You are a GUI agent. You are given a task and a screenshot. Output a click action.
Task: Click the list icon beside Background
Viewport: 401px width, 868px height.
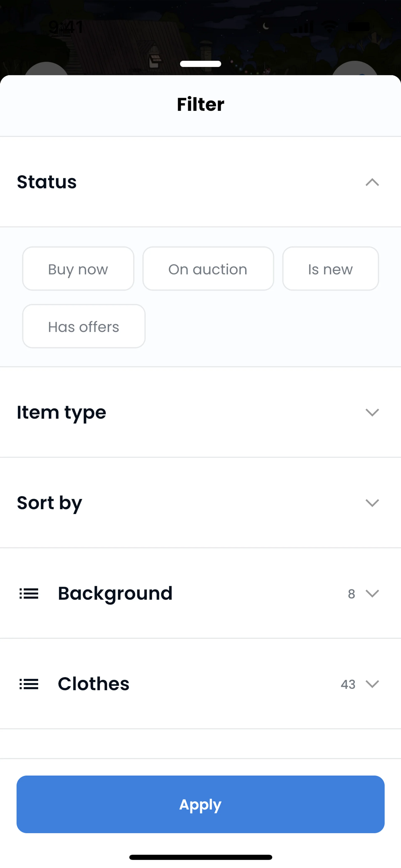click(x=29, y=593)
